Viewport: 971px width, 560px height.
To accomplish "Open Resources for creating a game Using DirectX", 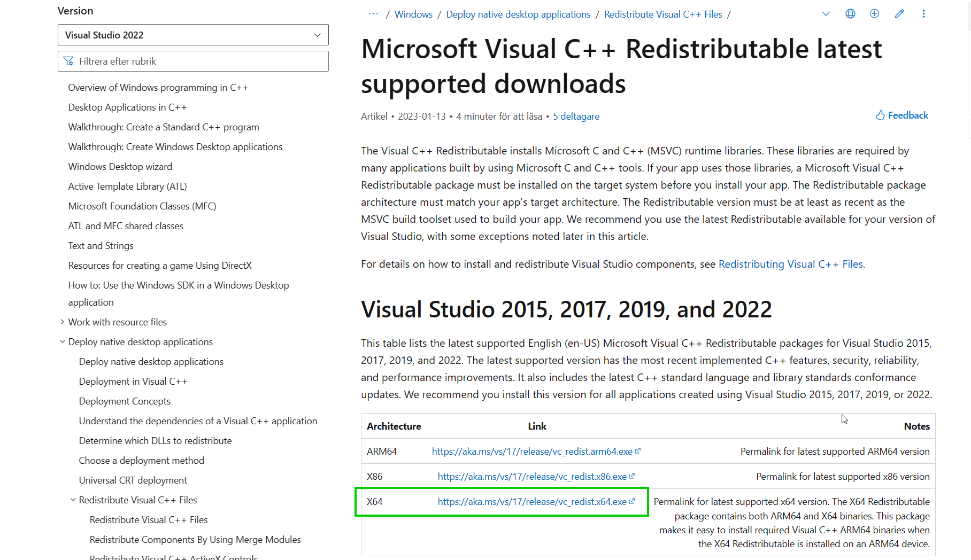I will click(160, 266).
